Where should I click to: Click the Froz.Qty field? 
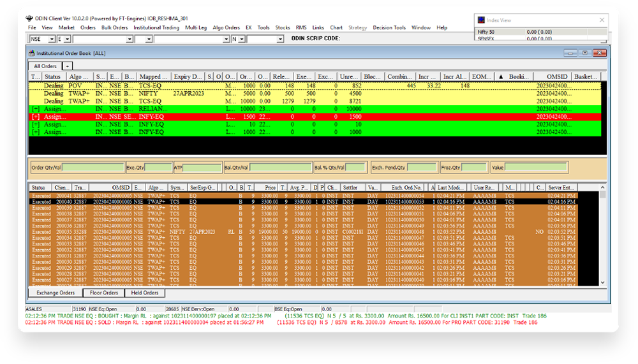click(474, 167)
